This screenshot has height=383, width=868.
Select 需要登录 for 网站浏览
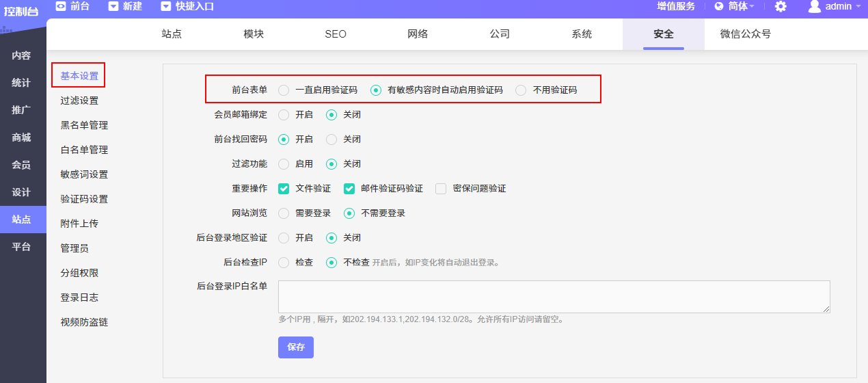(284, 213)
